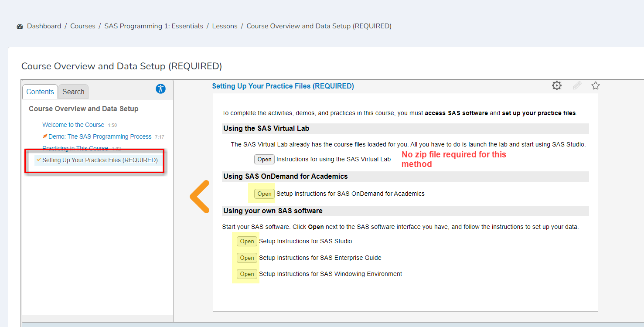The width and height of the screenshot is (644, 327).
Task: Click the bold "Course Overview and Data Setup" panel heading
Action: pos(84,109)
